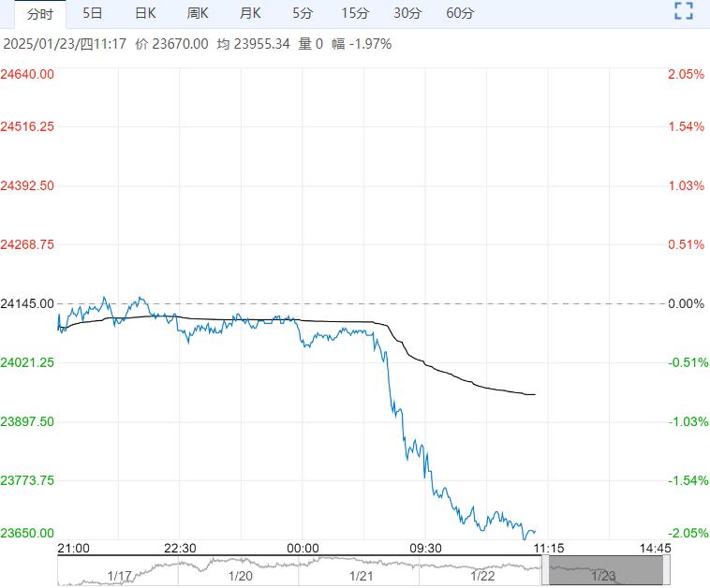Click the range slider's left handle
This screenshot has width=710, height=588.
(544, 570)
